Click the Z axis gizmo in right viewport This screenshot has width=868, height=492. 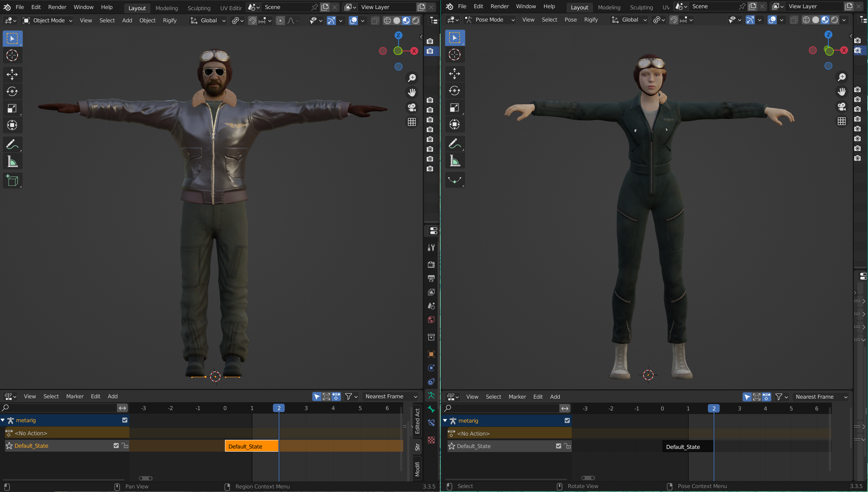[x=828, y=34]
